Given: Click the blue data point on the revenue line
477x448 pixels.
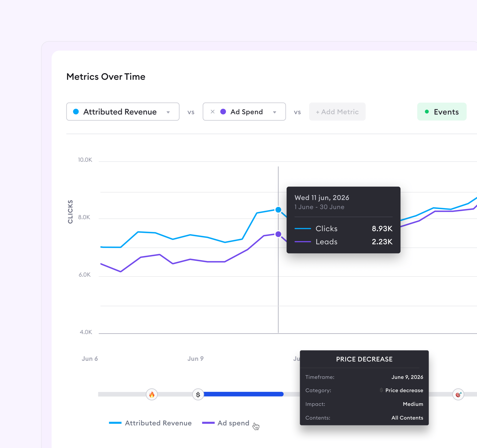Looking at the screenshot, I should (x=278, y=210).
